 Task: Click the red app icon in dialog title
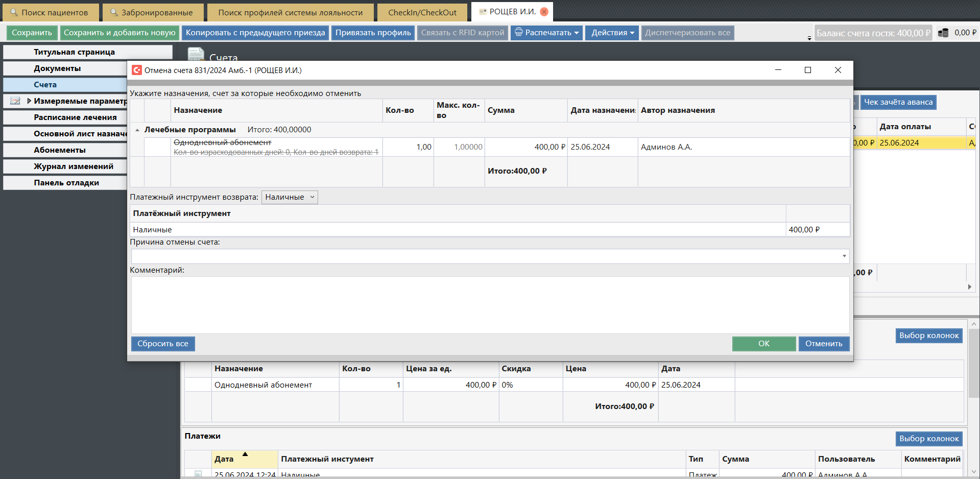pyautogui.click(x=137, y=70)
